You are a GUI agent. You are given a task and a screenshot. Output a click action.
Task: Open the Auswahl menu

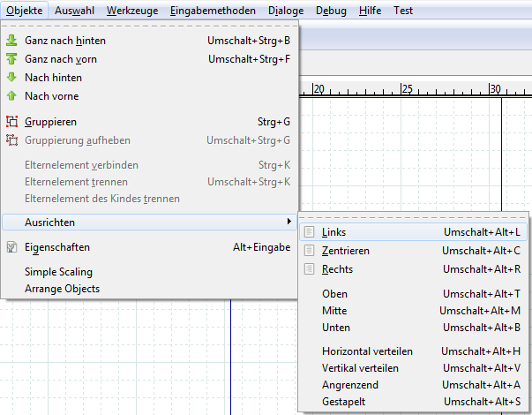pyautogui.click(x=75, y=11)
